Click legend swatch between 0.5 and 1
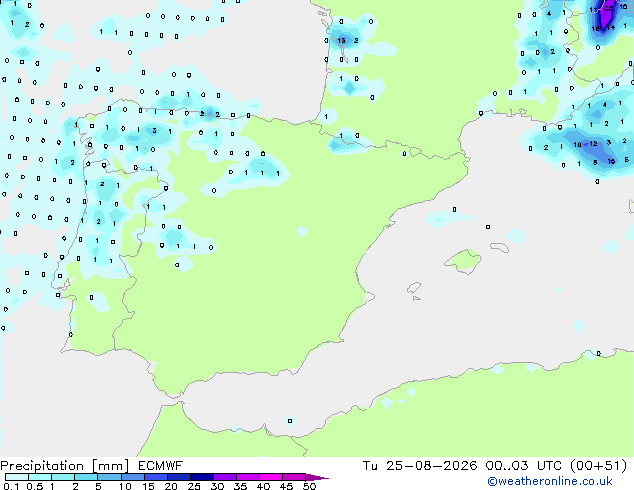Viewport: 634px width, 490px height. (x=40, y=477)
